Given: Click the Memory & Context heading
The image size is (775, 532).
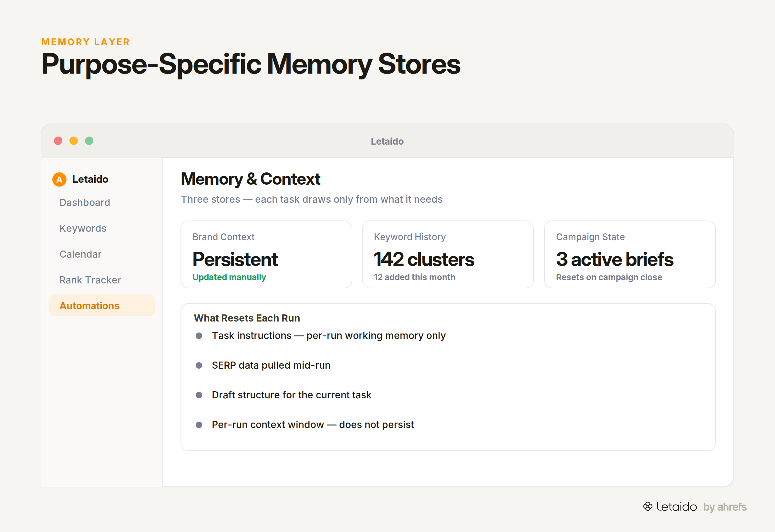Looking at the screenshot, I should click(x=251, y=179).
